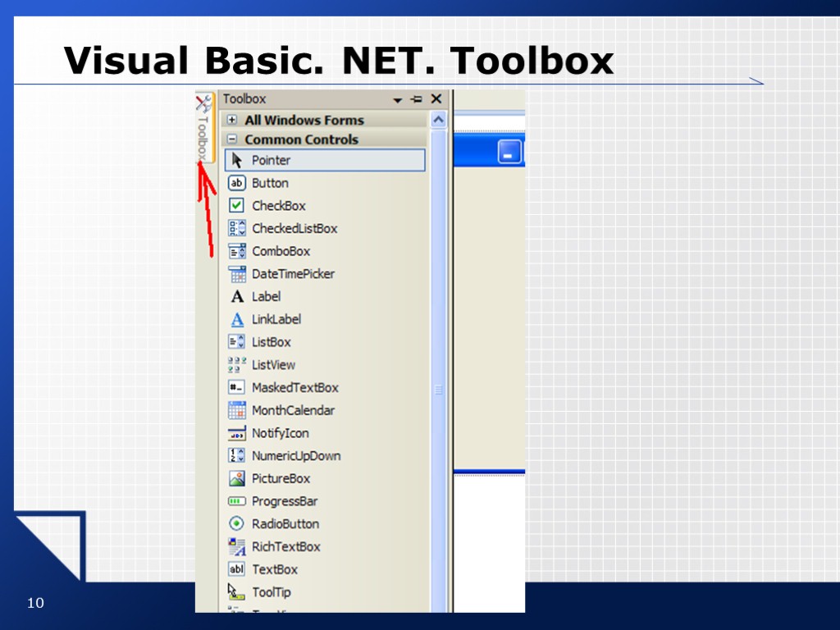The image size is (840, 630).
Task: Select the 'Label' text entry
Action: (267, 297)
